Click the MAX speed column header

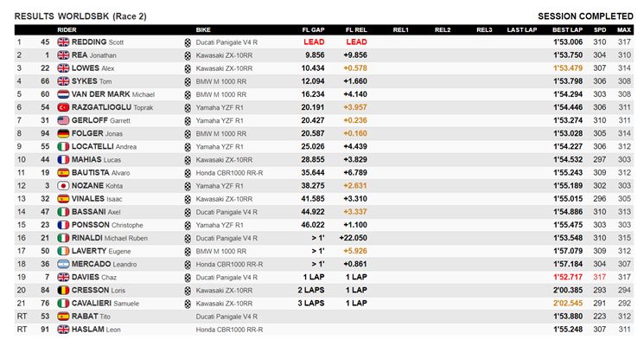click(624, 29)
